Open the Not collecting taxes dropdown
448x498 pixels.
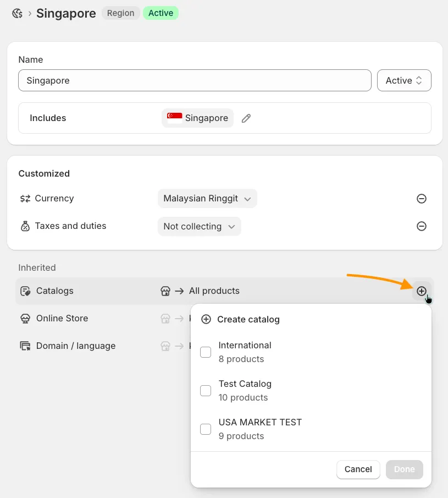[x=199, y=226]
